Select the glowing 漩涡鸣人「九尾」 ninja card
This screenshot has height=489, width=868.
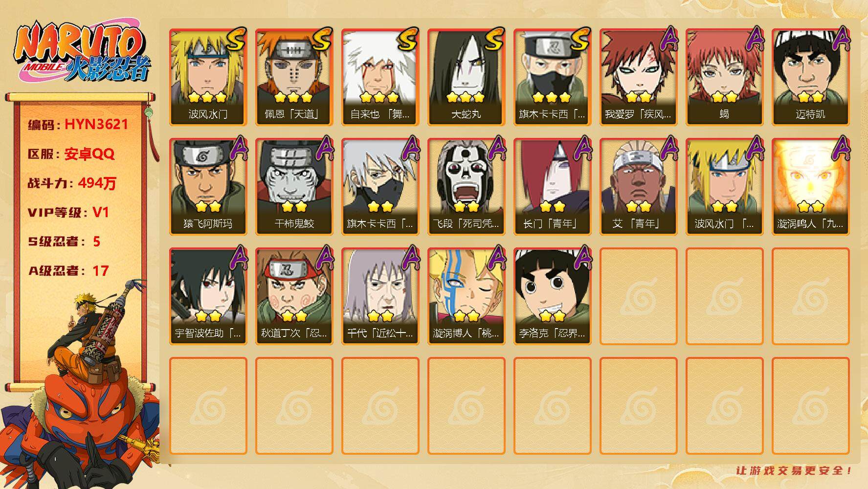click(x=811, y=187)
